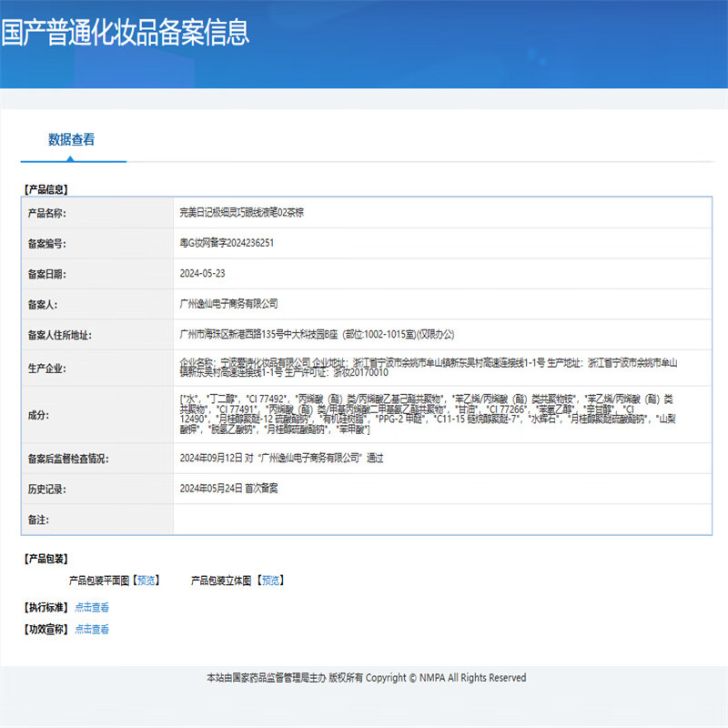Select the product name 完美日记极细灵巧眼线液笔02茶棕

[242, 213]
